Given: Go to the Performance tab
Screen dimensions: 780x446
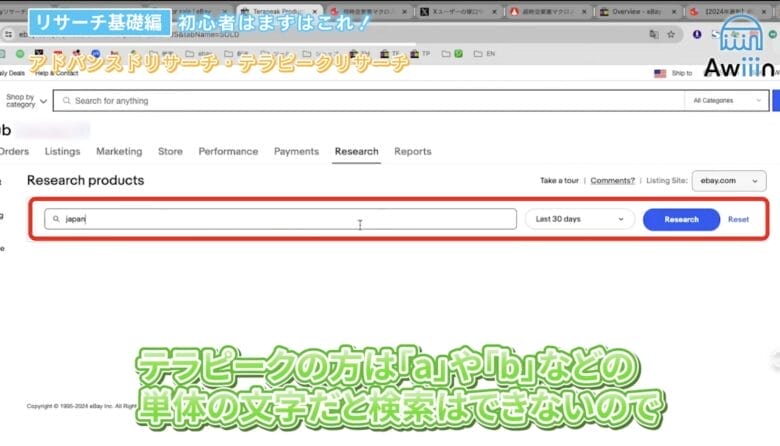Looking at the screenshot, I should coord(228,151).
